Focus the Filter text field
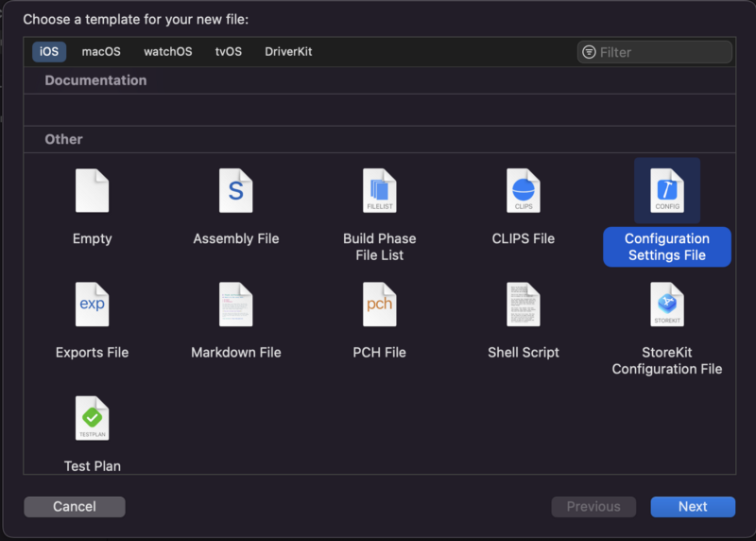 (655, 52)
